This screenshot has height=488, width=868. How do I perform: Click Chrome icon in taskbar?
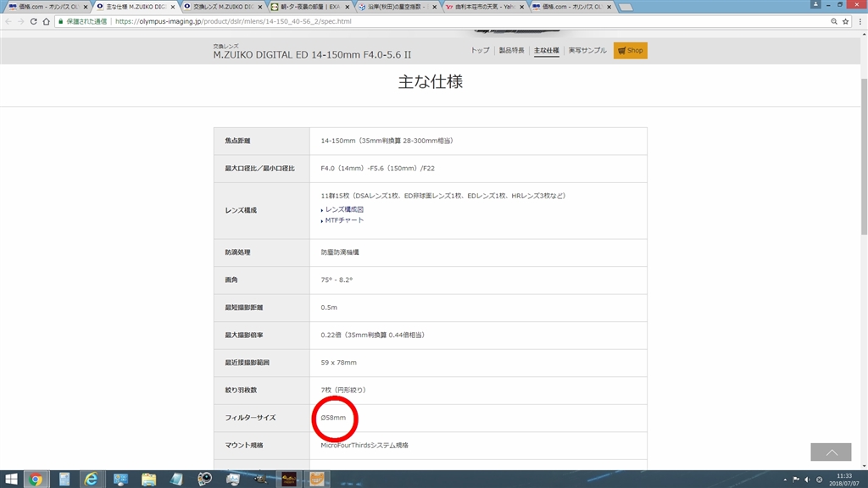click(x=36, y=480)
